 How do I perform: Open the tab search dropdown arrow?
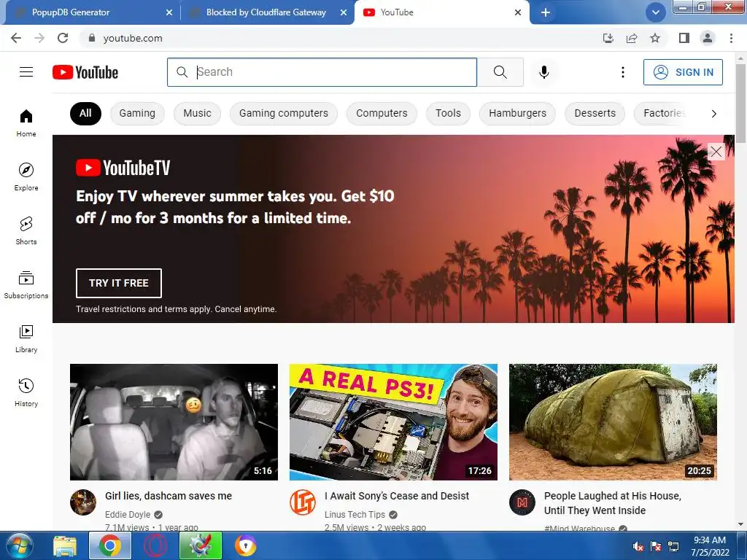click(656, 12)
